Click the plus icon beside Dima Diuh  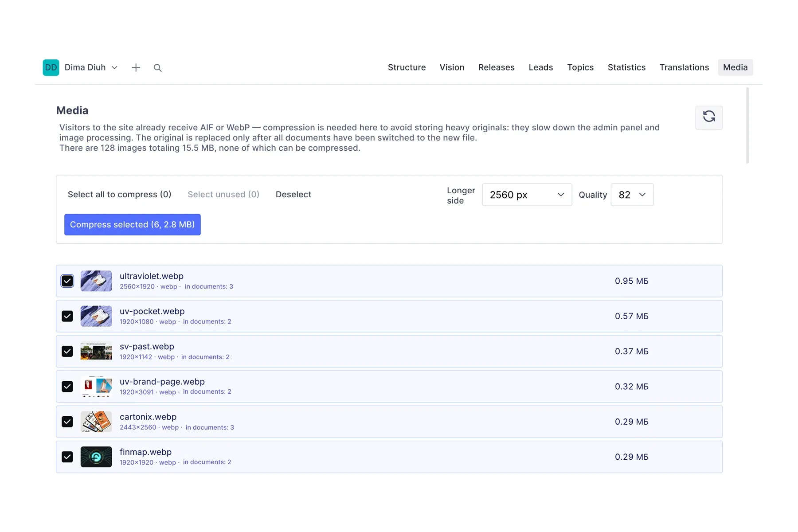pyautogui.click(x=136, y=67)
